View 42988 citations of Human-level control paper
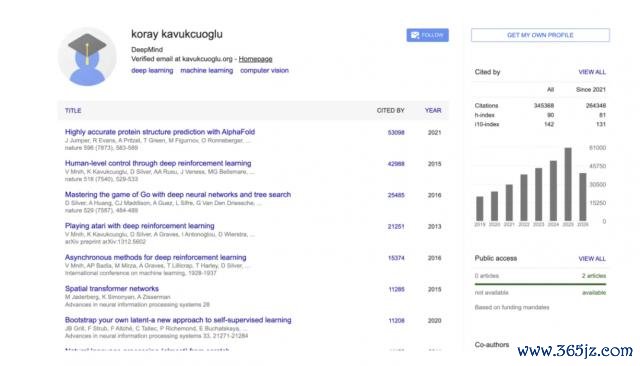The width and height of the screenshot is (640, 366). (x=396, y=164)
